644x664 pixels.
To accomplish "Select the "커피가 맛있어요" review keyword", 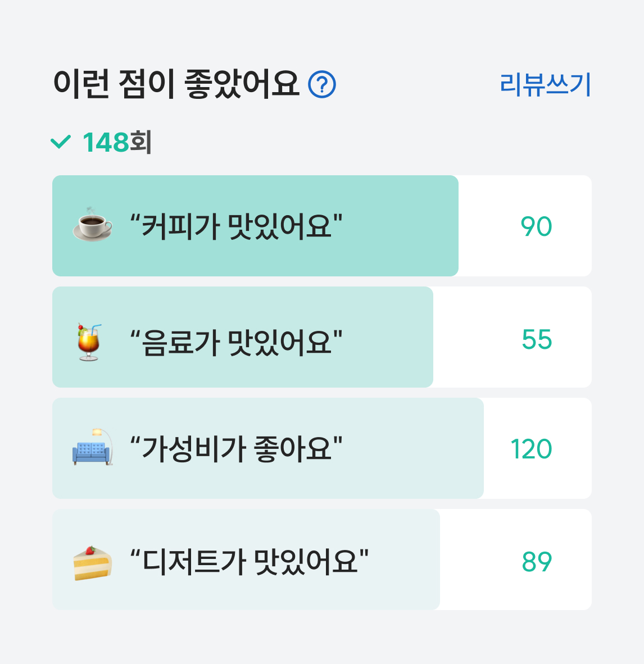I will click(x=236, y=226).
